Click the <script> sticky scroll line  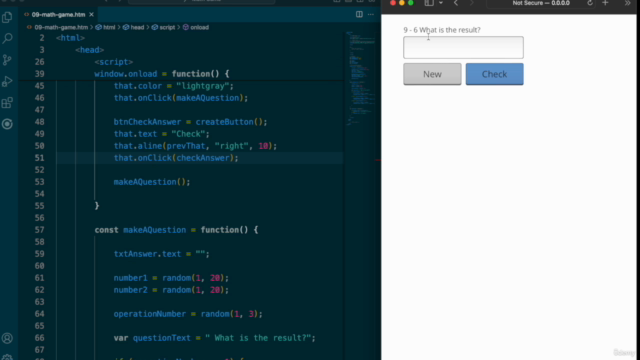tap(113, 62)
